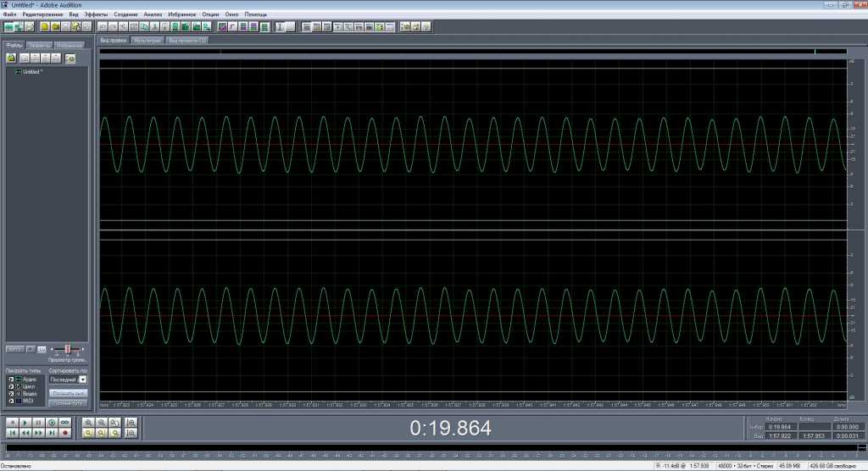The image size is (868, 471).
Task: Open the Опции menu
Action: [x=210, y=14]
